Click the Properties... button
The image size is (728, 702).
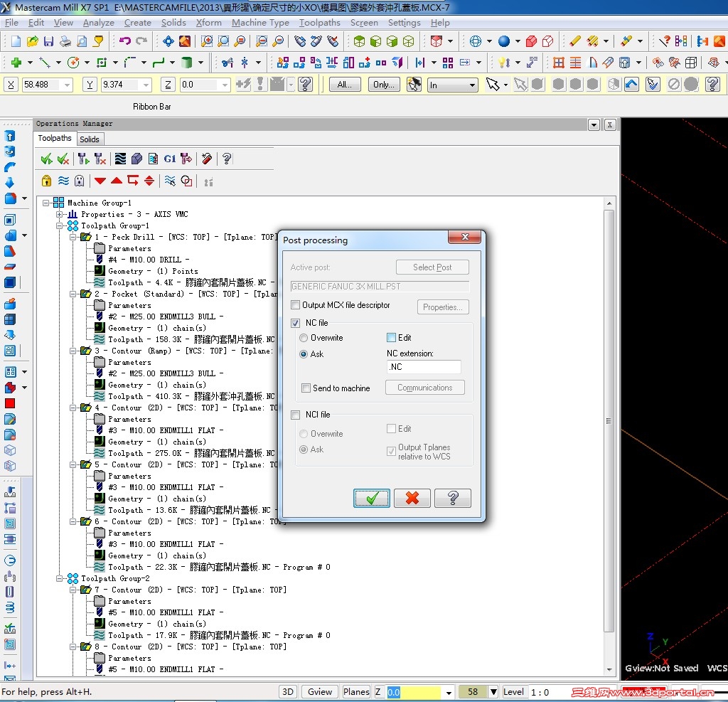click(442, 307)
